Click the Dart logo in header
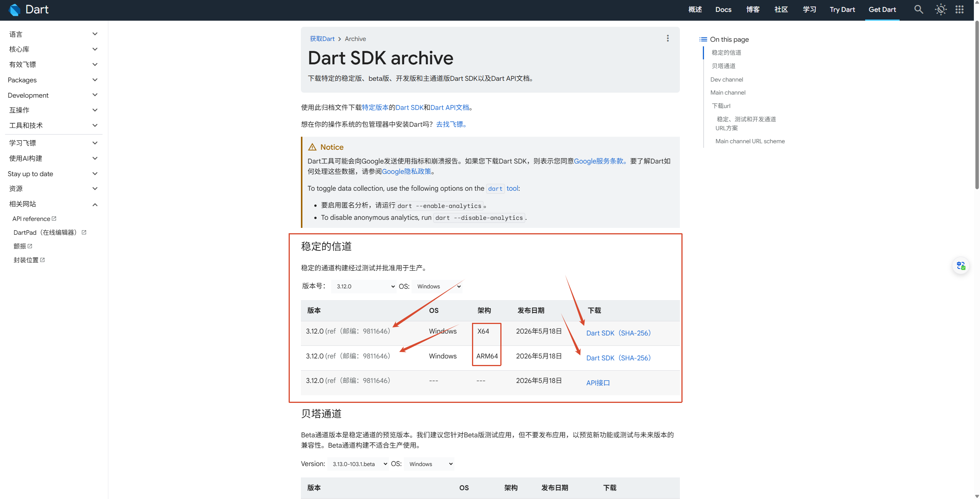 point(29,10)
